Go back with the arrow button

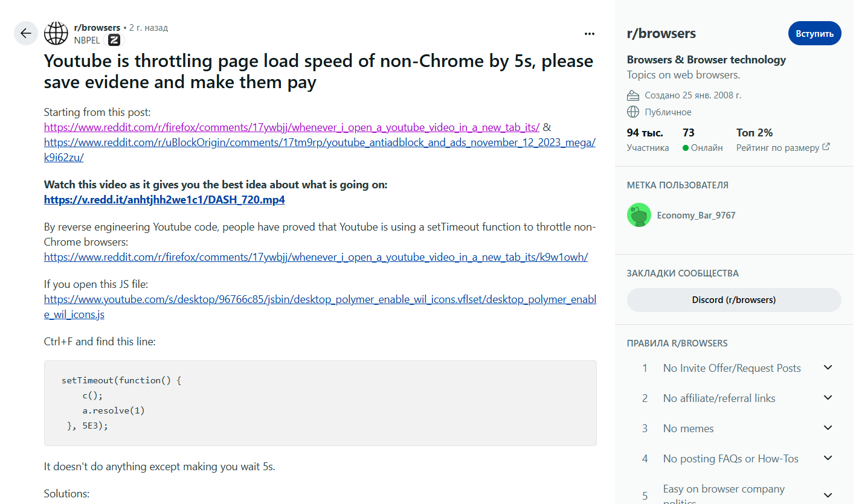point(25,33)
